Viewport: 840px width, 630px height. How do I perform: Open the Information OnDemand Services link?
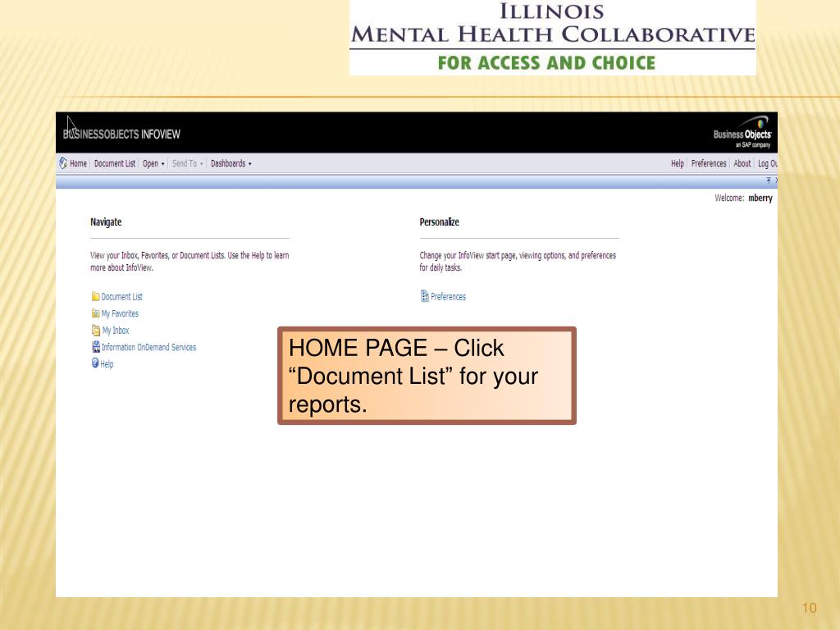pyautogui.click(x=149, y=347)
